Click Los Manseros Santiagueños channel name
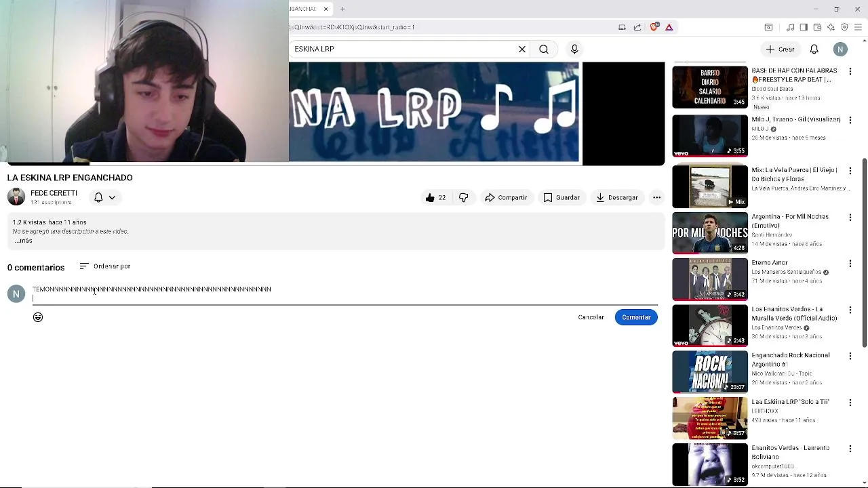 click(x=786, y=272)
